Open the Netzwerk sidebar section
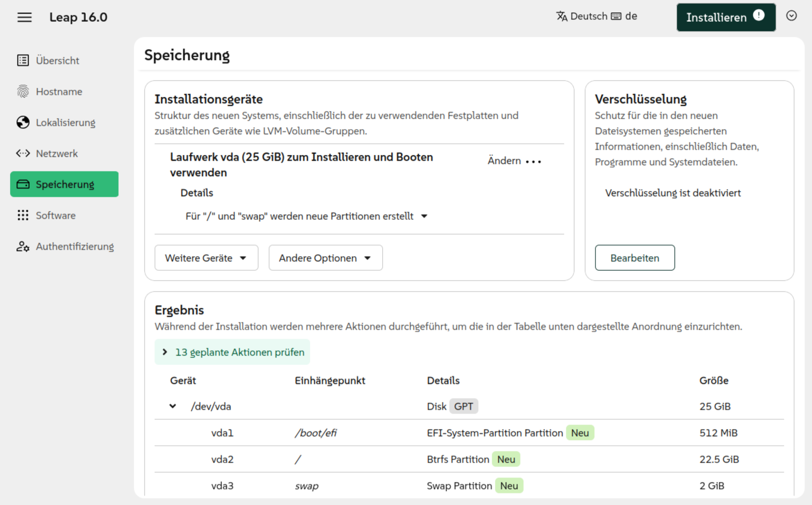812x505 pixels. coord(56,153)
